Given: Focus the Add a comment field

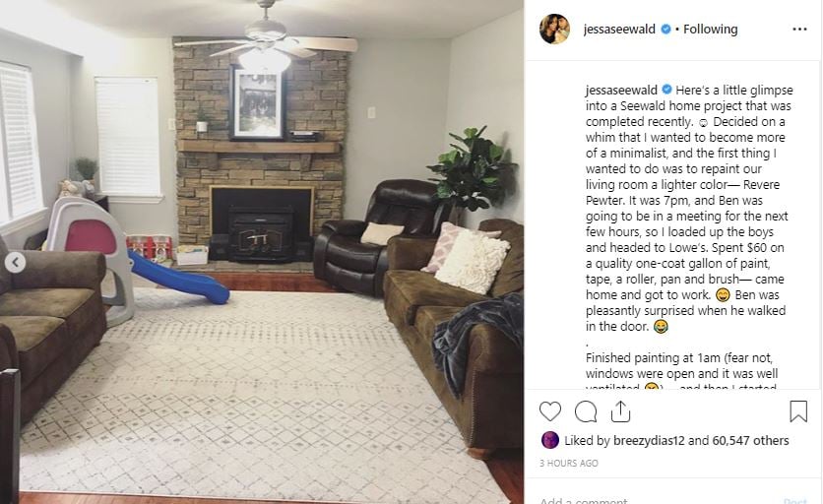Looking at the screenshot, I should [x=656, y=501].
